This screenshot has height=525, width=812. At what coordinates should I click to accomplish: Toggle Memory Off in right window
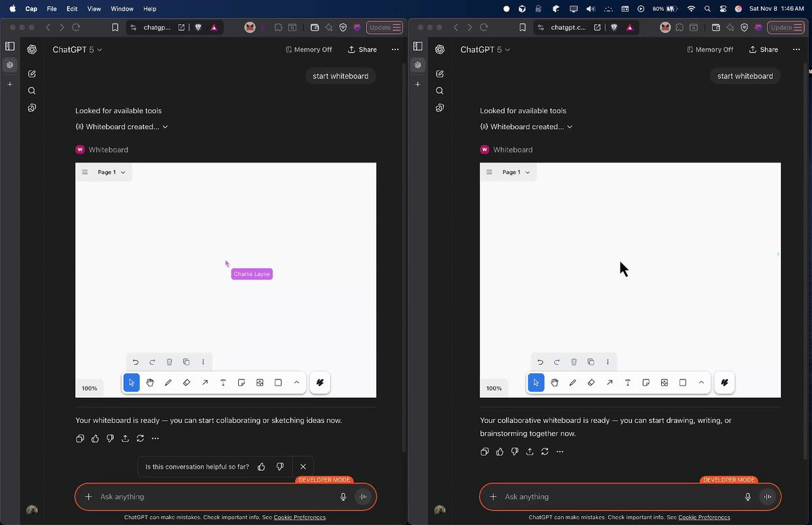(709, 49)
